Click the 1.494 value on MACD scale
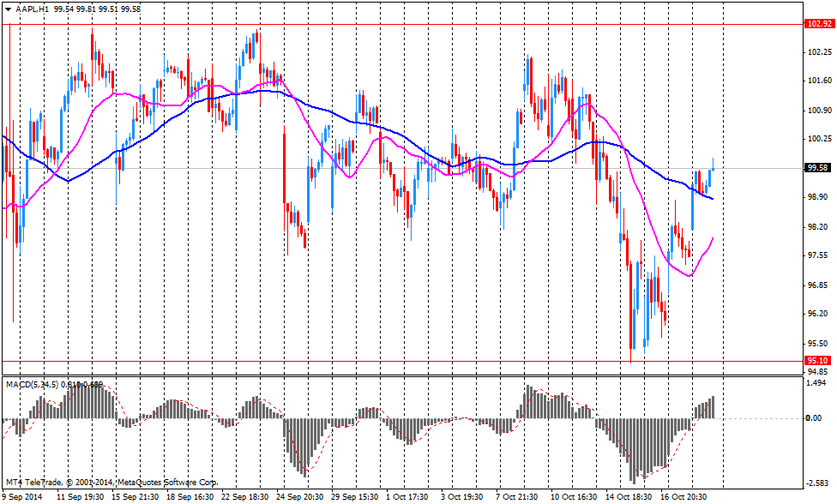This screenshot has height=504, width=837. (817, 383)
